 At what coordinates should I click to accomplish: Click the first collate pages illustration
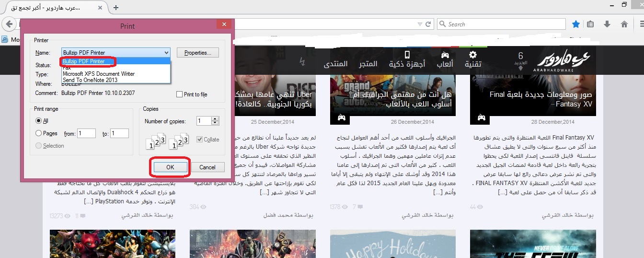pyautogui.click(x=157, y=141)
